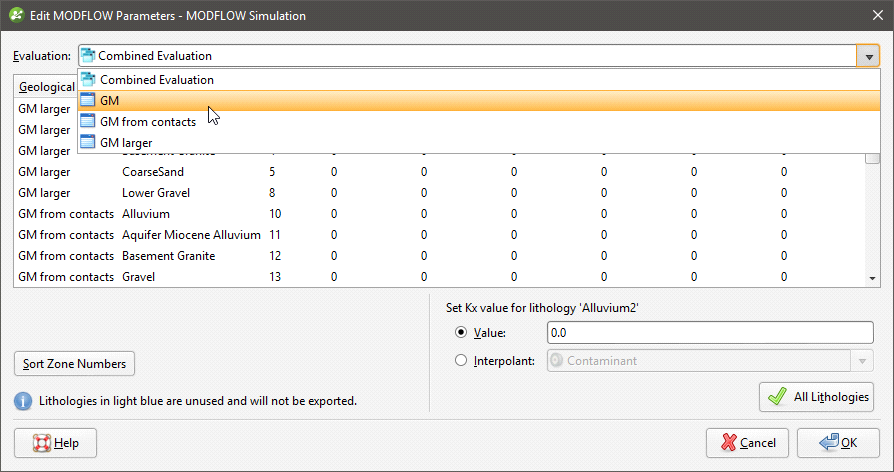Select the CoarseSand row

pyautogui.click(x=439, y=172)
